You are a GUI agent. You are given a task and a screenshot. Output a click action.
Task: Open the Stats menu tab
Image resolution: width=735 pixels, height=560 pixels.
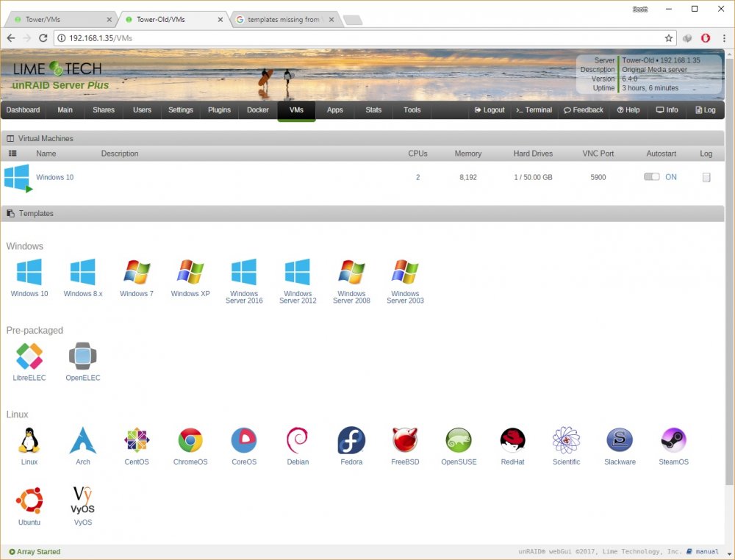pyautogui.click(x=373, y=110)
